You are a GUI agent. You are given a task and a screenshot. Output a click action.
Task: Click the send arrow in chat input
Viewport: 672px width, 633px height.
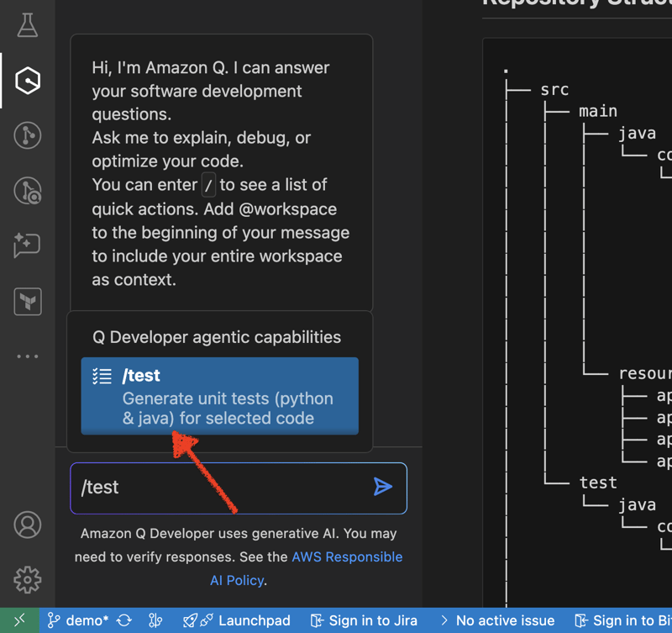point(383,487)
